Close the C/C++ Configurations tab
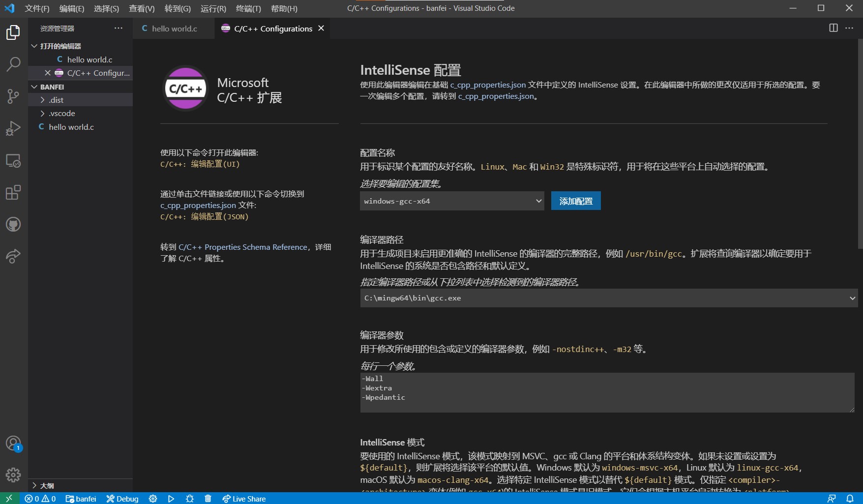863x504 pixels. click(x=321, y=28)
